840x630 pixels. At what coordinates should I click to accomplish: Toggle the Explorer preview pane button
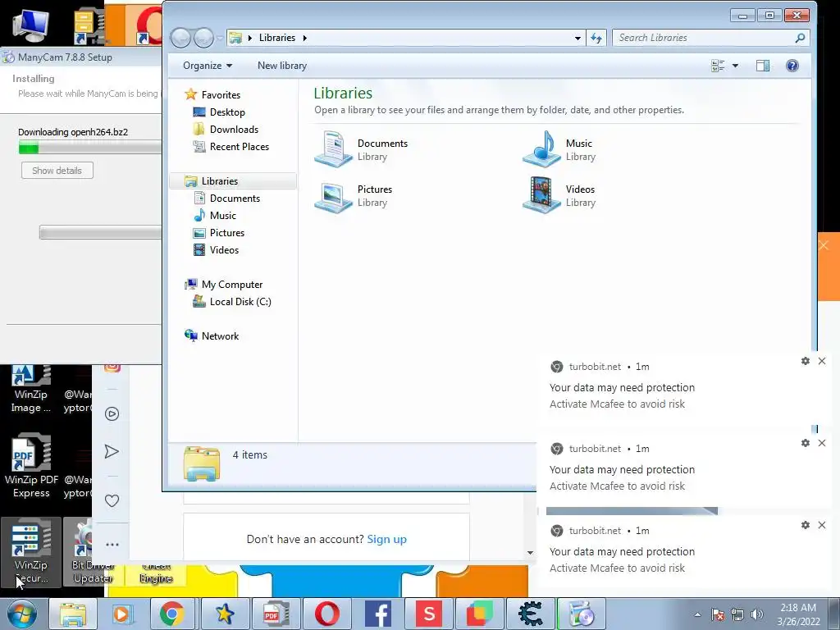tap(763, 66)
